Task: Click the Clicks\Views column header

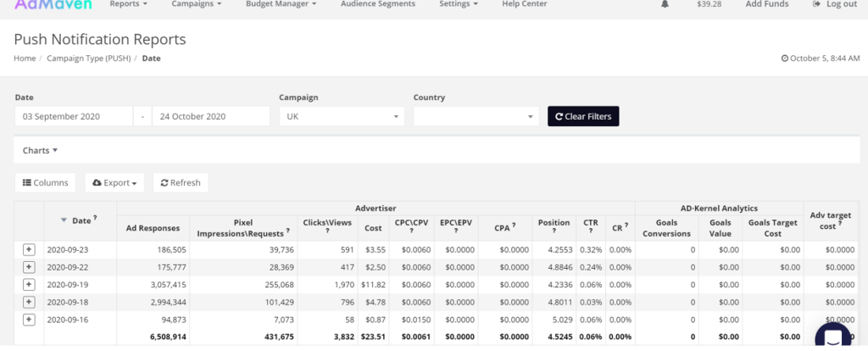Action: coord(327,227)
